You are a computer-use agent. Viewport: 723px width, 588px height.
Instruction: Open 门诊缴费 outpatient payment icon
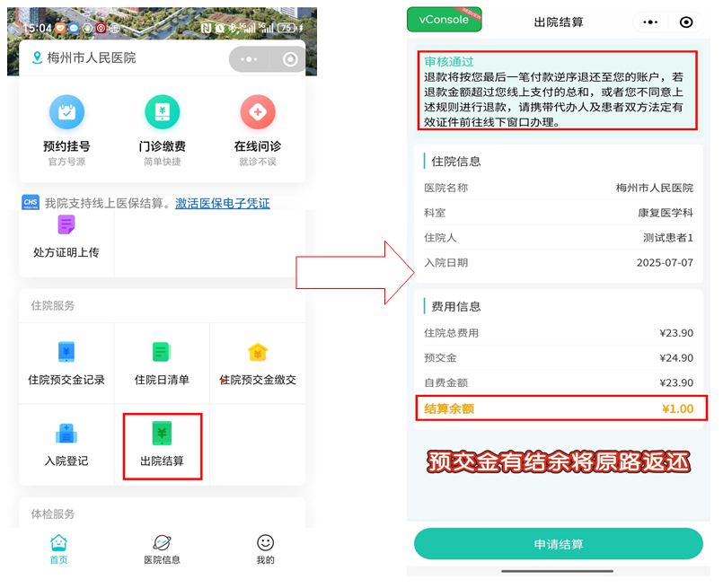pyautogui.click(x=163, y=113)
